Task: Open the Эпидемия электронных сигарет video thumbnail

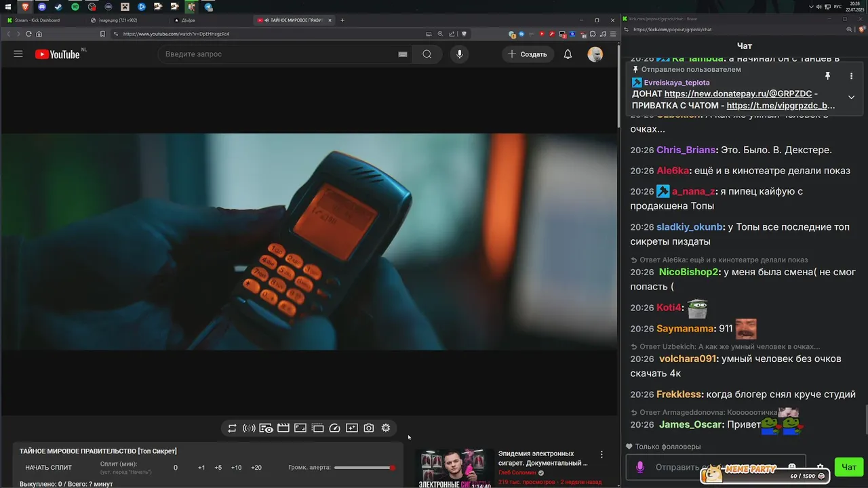Action: tap(455, 468)
